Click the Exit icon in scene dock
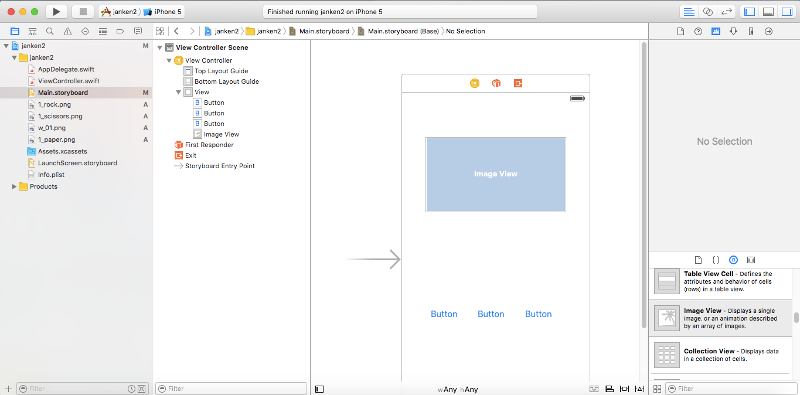Screen dimensions: 800x395 pyautogui.click(x=518, y=83)
